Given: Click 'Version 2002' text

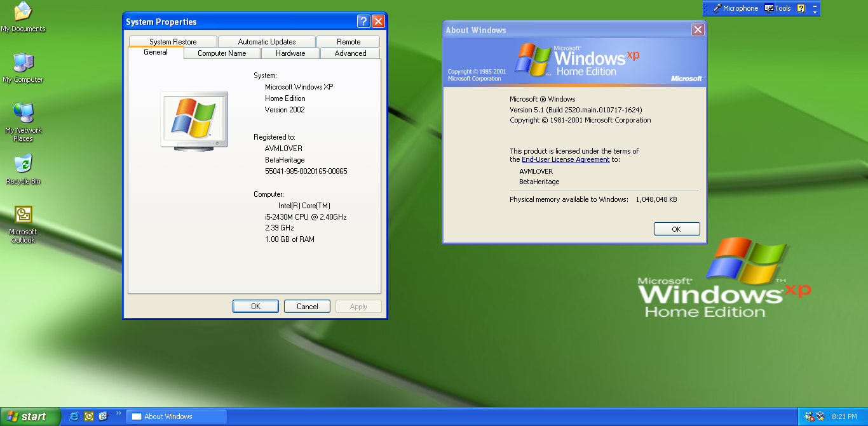Looking at the screenshot, I should pos(285,110).
